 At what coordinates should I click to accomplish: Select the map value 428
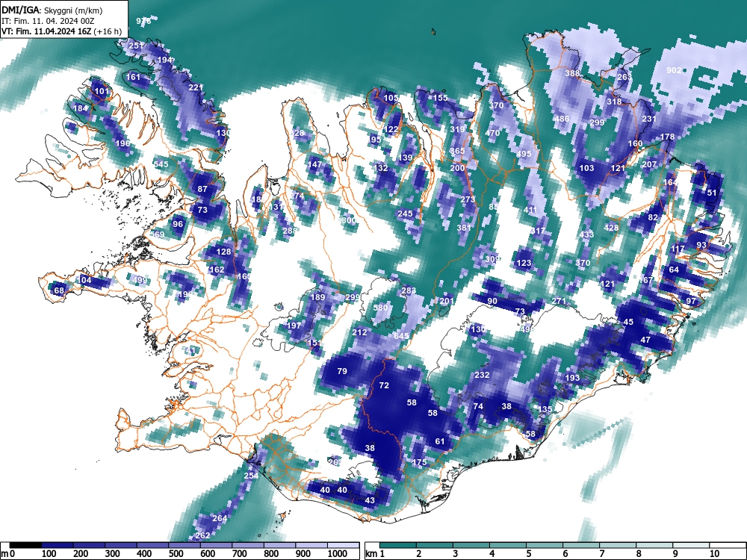point(611,228)
